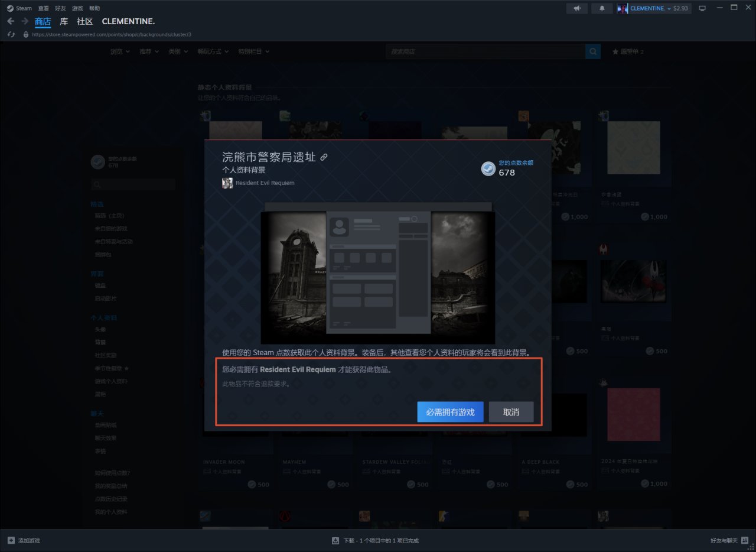Open 聊天效果 in the sidebar
756x552 pixels.
click(x=106, y=437)
